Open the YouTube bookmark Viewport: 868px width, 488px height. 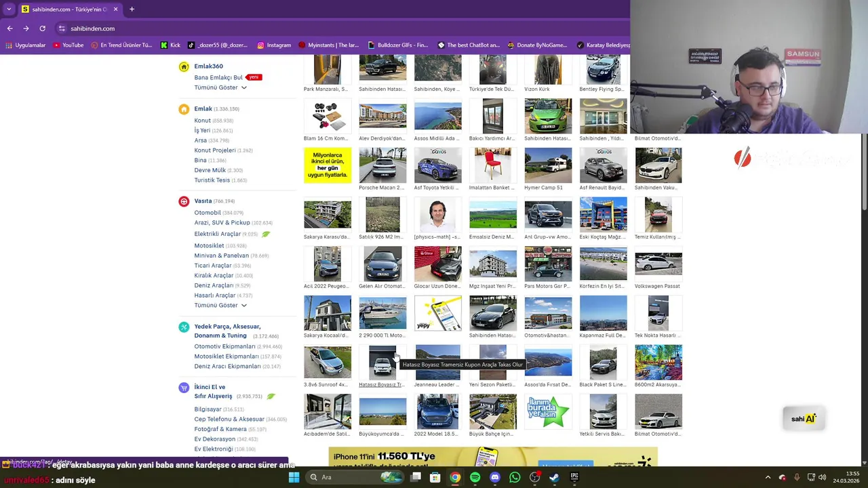68,45
